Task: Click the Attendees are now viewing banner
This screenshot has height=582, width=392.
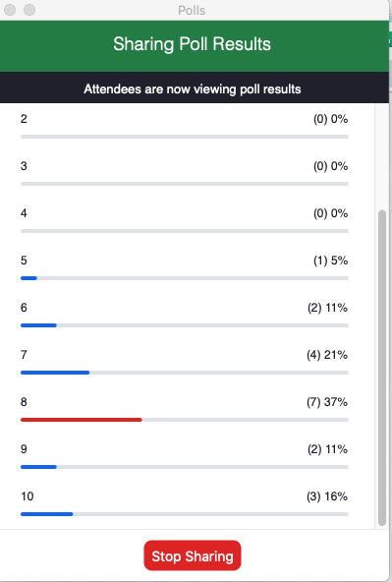Action: coord(193,89)
